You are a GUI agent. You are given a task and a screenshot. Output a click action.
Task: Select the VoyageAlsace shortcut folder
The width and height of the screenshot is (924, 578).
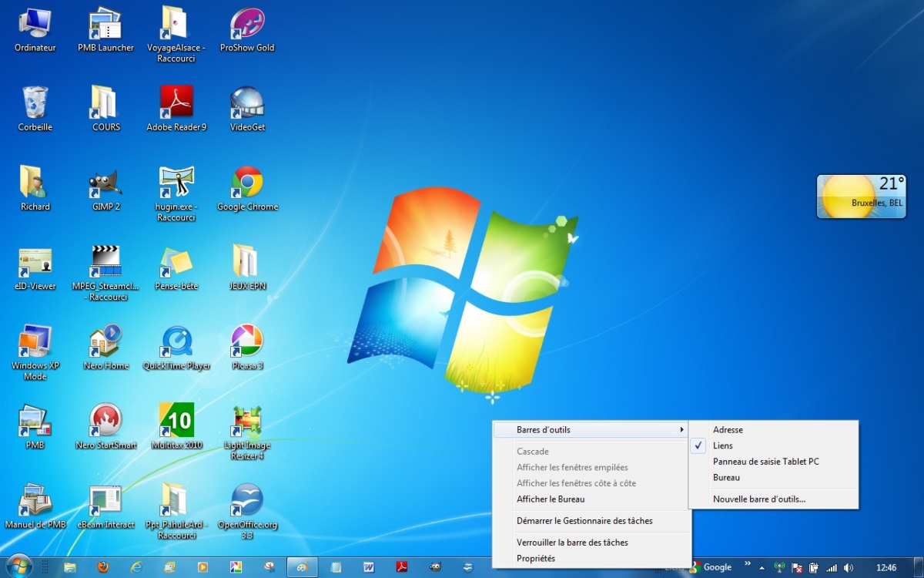point(176,35)
